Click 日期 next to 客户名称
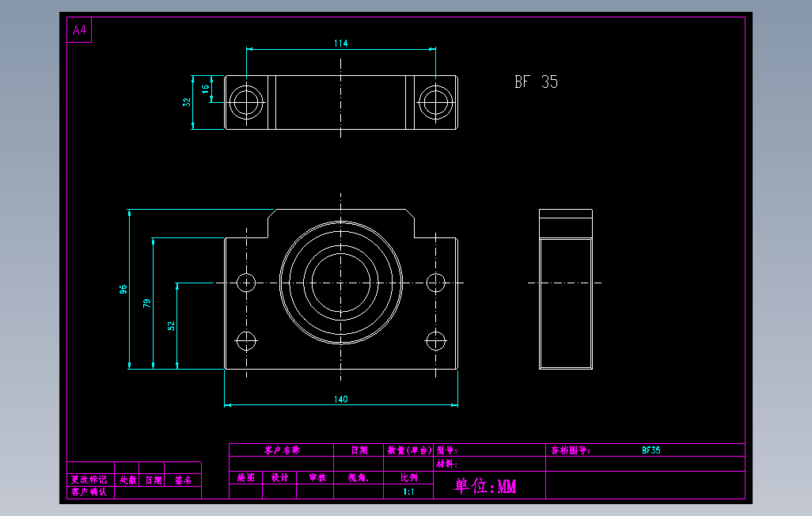Image resolution: width=812 pixels, height=516 pixels. point(359,450)
